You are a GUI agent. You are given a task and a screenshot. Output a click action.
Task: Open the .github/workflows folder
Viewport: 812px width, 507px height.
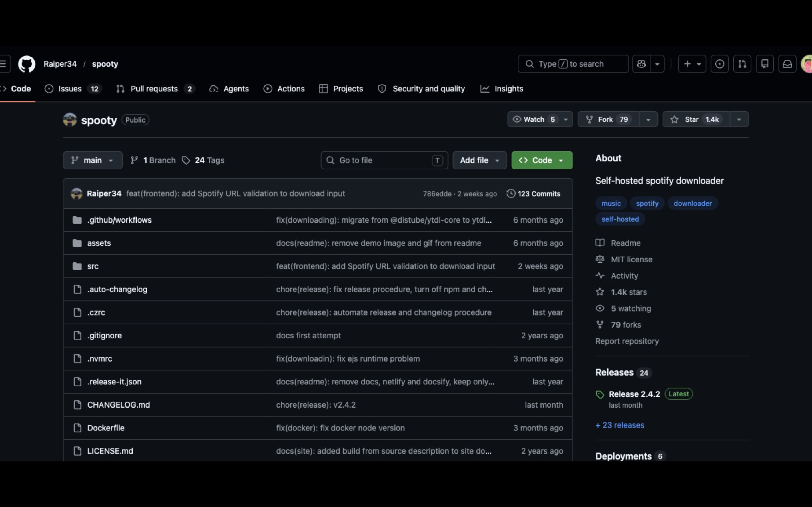[x=119, y=220]
